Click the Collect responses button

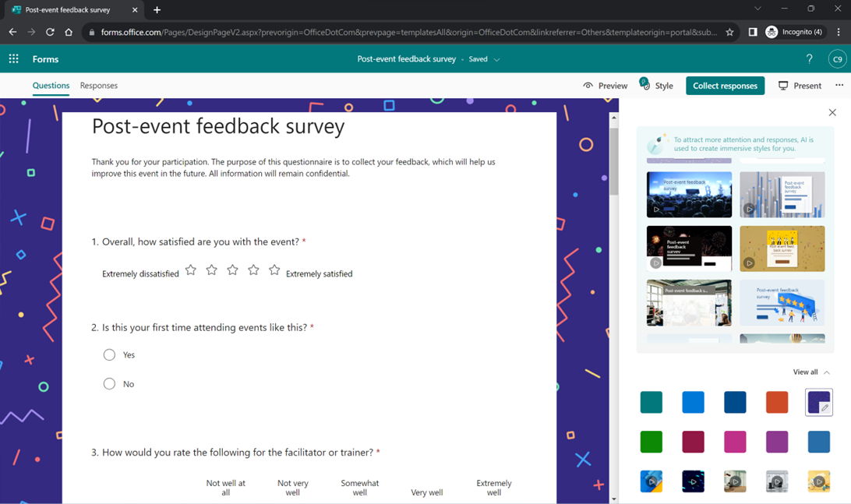pos(725,86)
